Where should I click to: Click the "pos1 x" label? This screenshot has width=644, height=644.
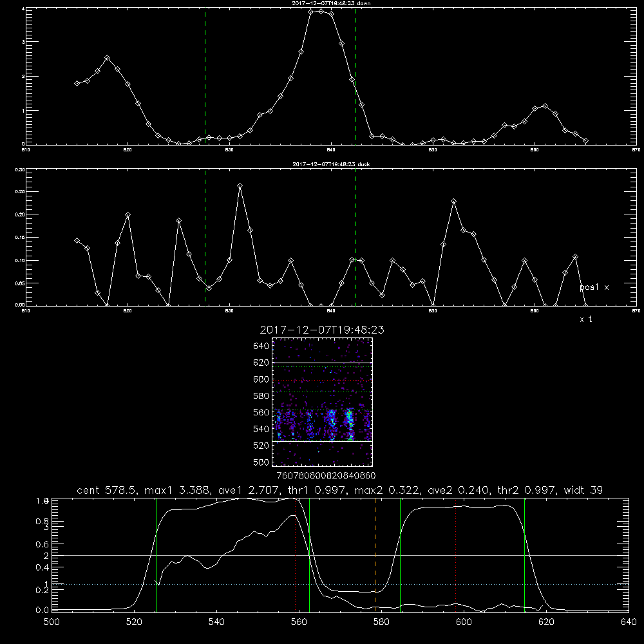pyautogui.click(x=594, y=287)
